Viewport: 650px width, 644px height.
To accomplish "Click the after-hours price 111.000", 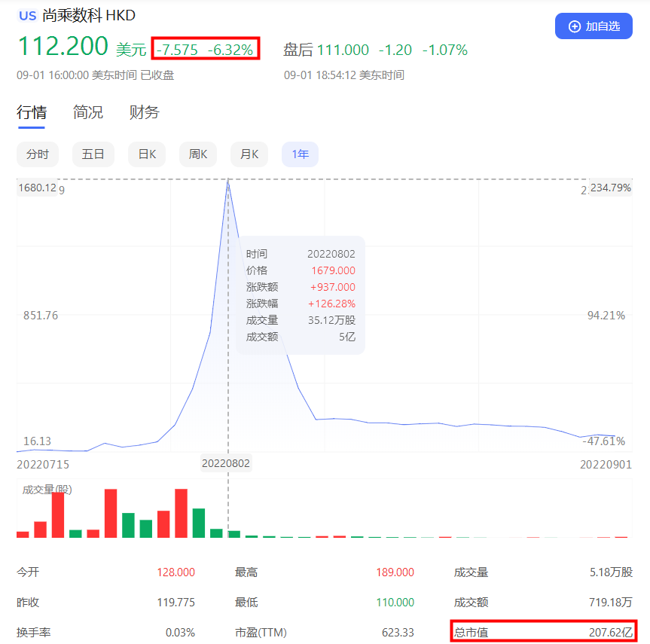I will click(x=343, y=50).
